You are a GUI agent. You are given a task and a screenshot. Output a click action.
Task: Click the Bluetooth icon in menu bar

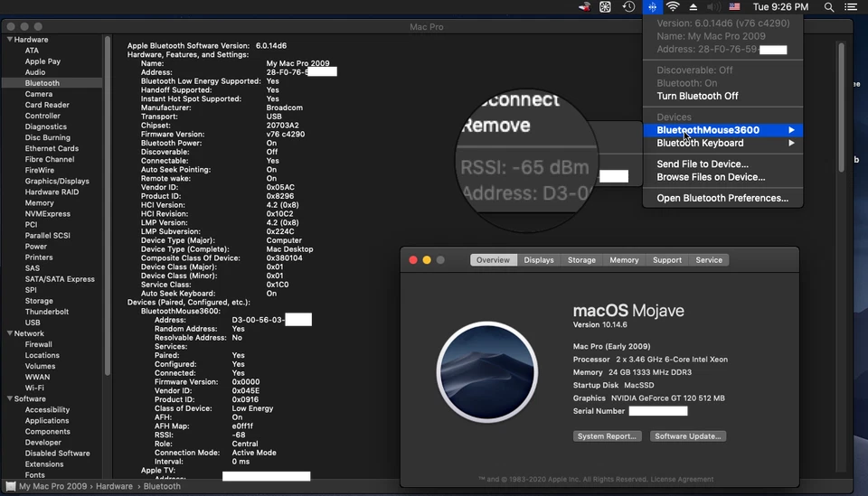tap(653, 7)
